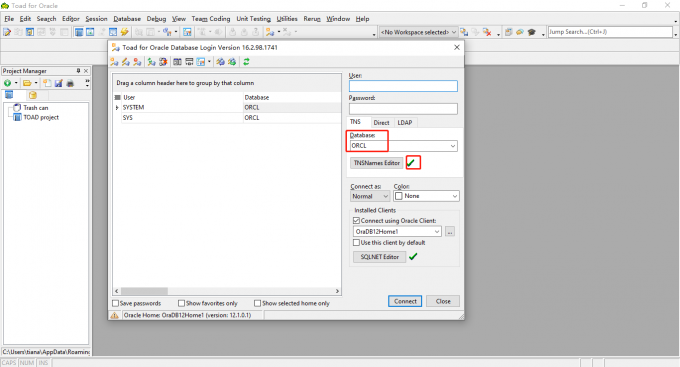
Task: Click the green add icon in Project Manager
Action: tap(7, 83)
